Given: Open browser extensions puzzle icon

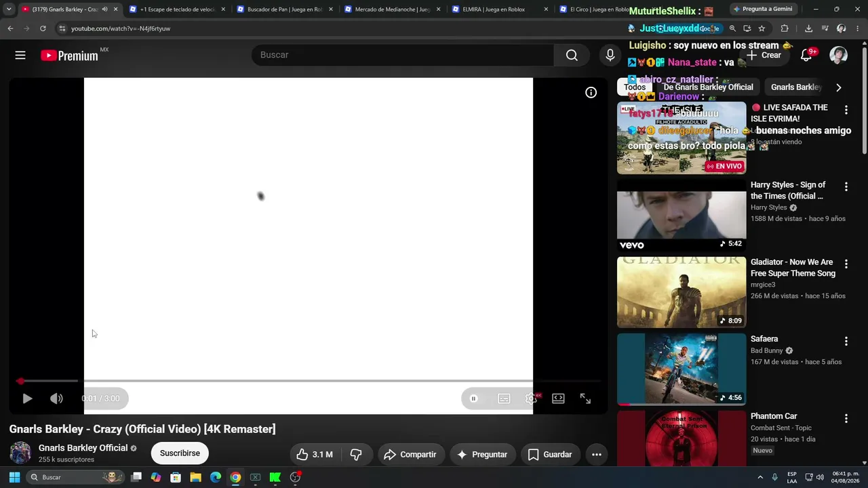Looking at the screenshot, I should click(785, 28).
